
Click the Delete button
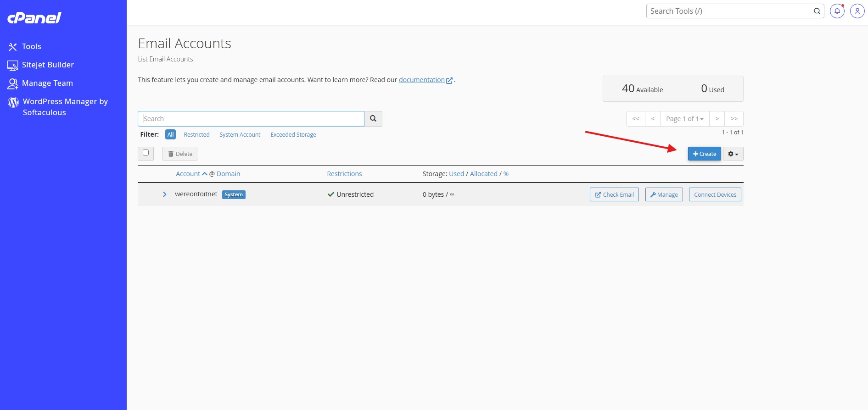180,154
